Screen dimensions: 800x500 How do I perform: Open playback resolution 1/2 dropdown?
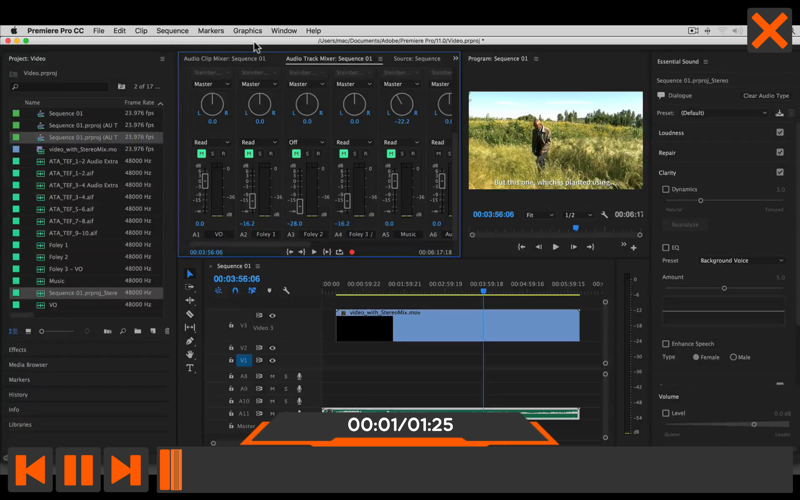(x=578, y=215)
